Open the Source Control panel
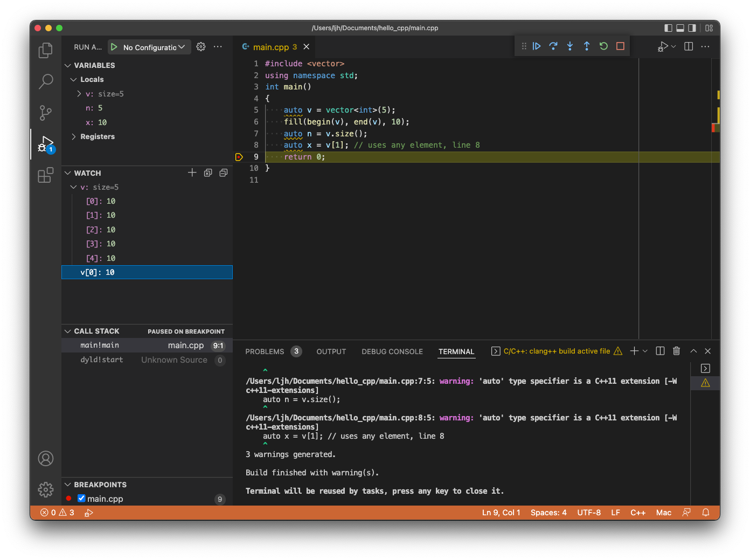 [45, 113]
